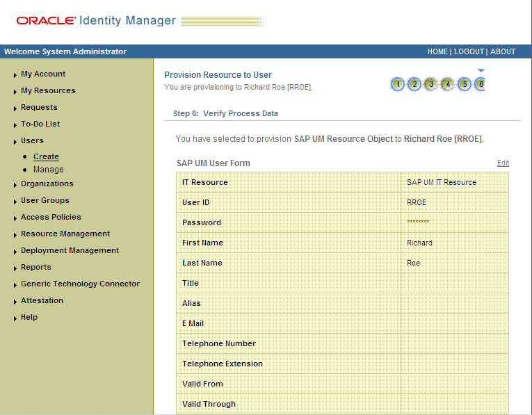Image resolution: width=532 pixels, height=415 pixels.
Task: Open the Users menu
Action: [32, 140]
